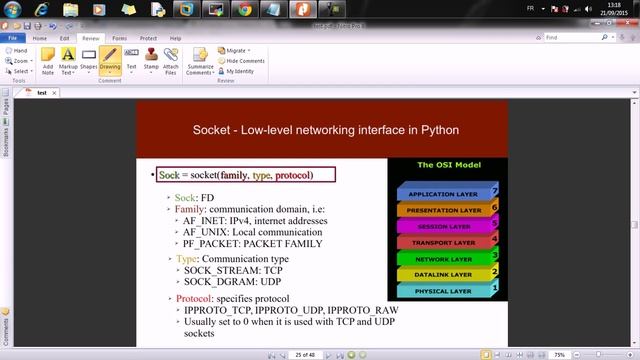Viewport: 640px width, 360px height.
Task: Switch to the Review ribbon tab
Action: click(x=91, y=38)
